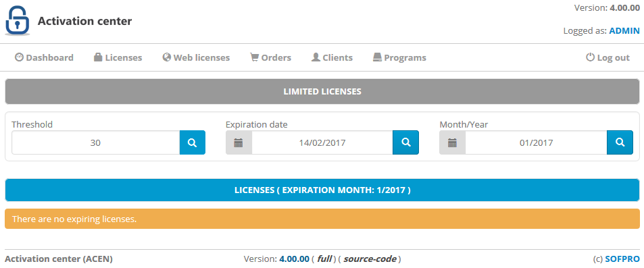
Task: Click 'There are no expiring licenses.' message
Action: pos(322,219)
